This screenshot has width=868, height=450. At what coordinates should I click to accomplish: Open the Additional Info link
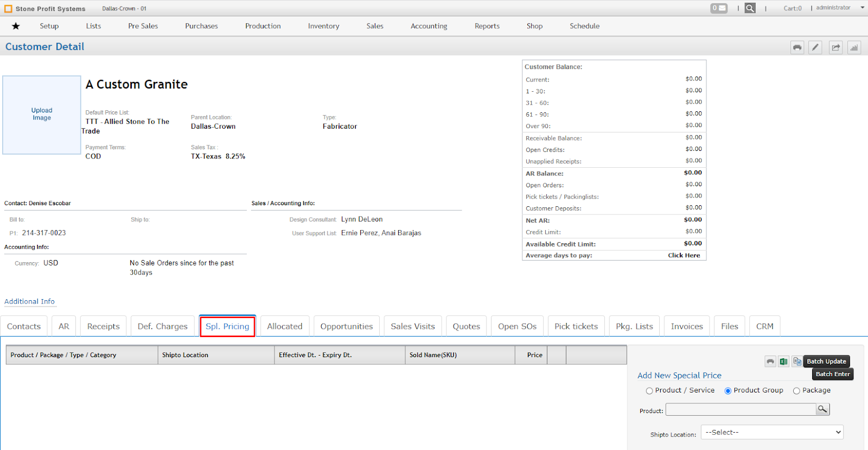pos(29,301)
